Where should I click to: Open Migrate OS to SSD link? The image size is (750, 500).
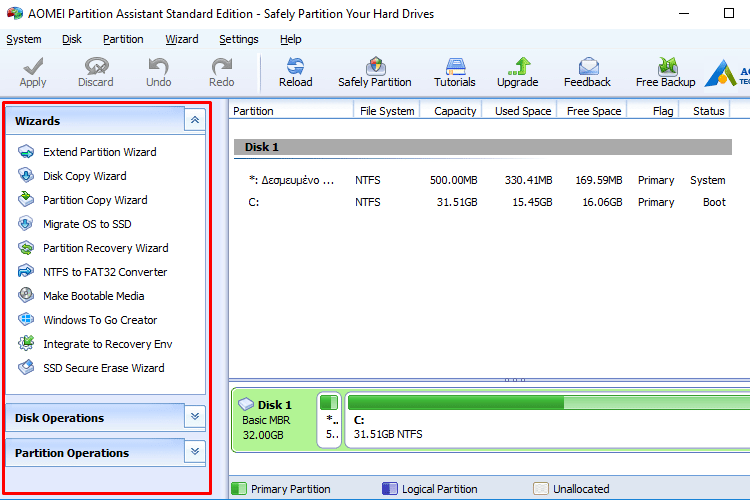click(x=87, y=224)
